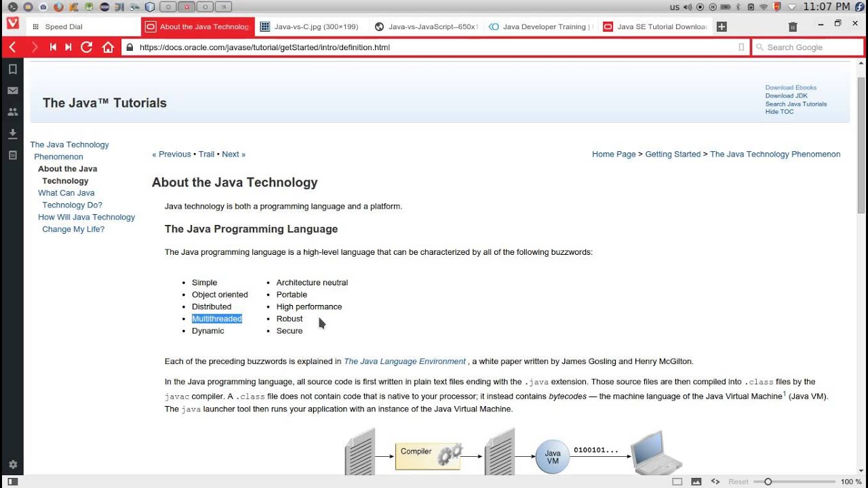The image size is (868, 488).
Task: Click the Search Google field
Action: coord(807,47)
